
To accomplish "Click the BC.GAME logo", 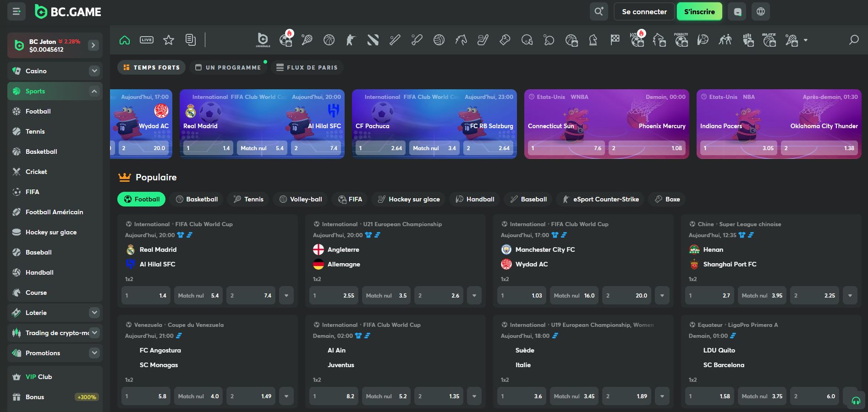I will (x=68, y=12).
